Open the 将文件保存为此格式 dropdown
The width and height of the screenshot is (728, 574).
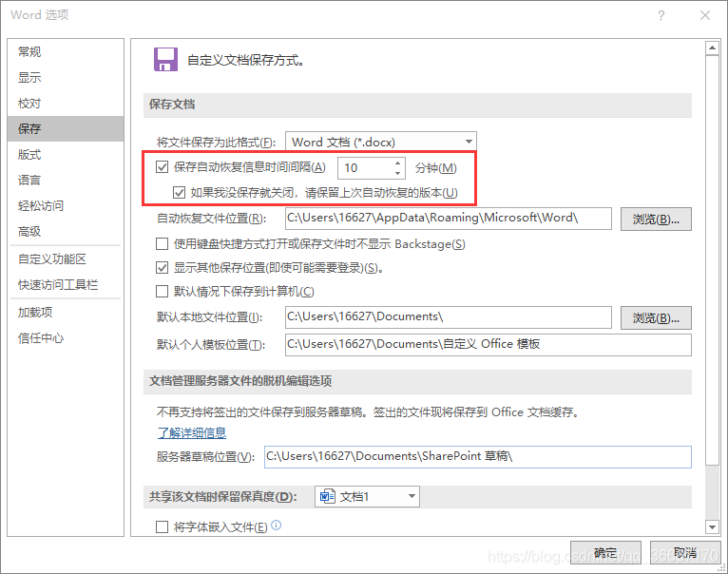point(381,142)
